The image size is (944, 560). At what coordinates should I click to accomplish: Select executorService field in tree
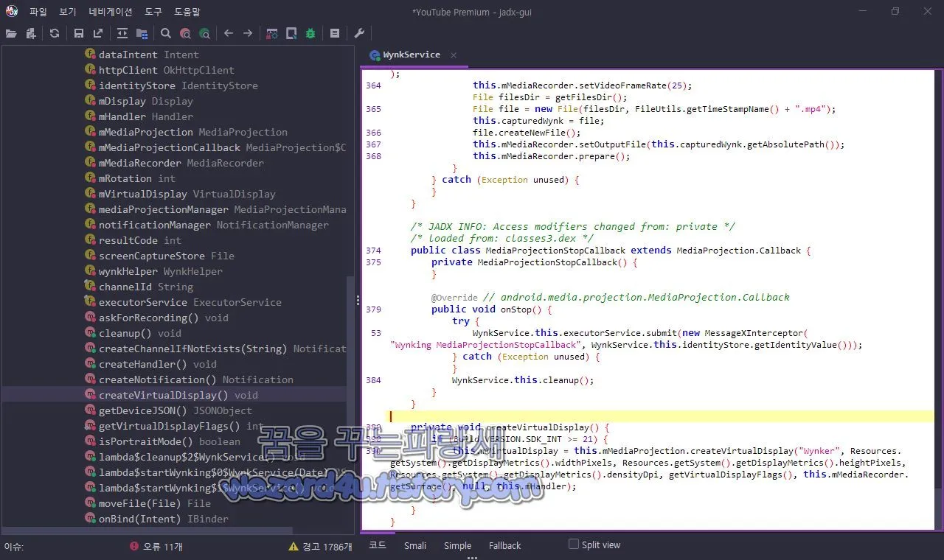[183, 302]
